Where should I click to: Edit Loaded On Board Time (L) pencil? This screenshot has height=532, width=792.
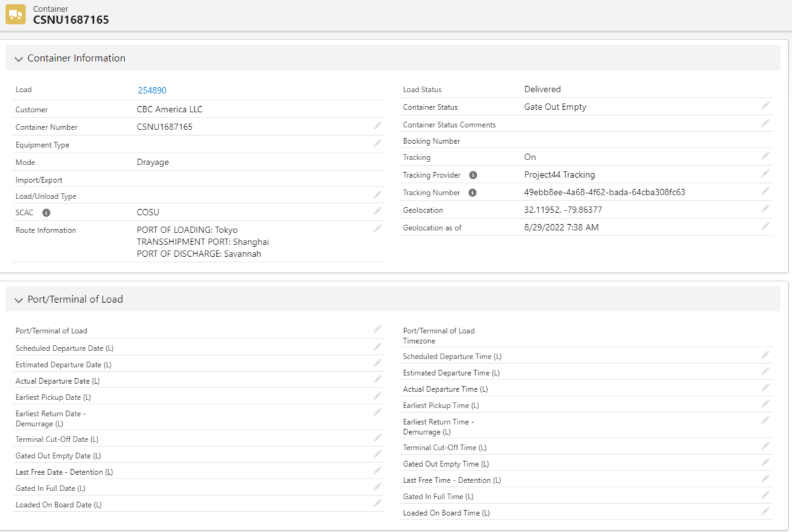click(765, 511)
